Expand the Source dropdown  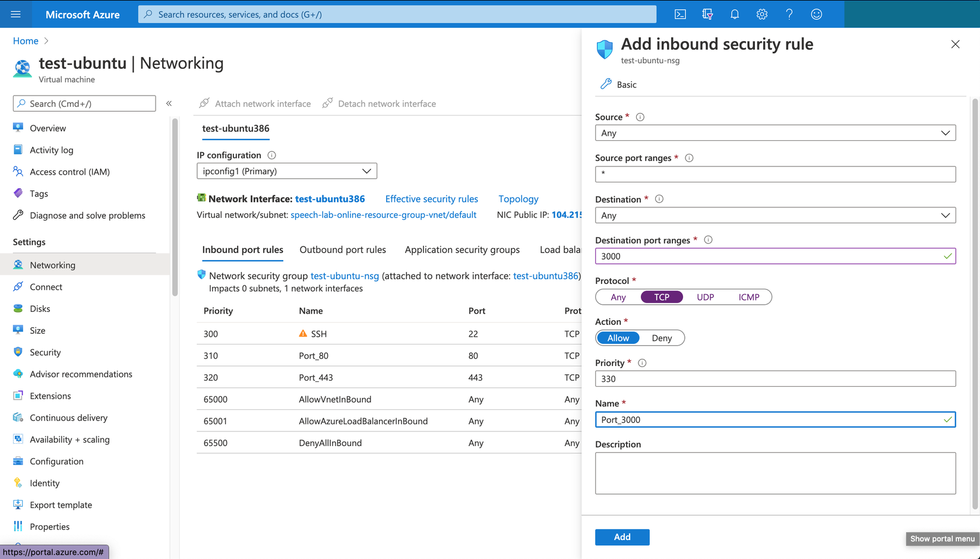(x=775, y=133)
